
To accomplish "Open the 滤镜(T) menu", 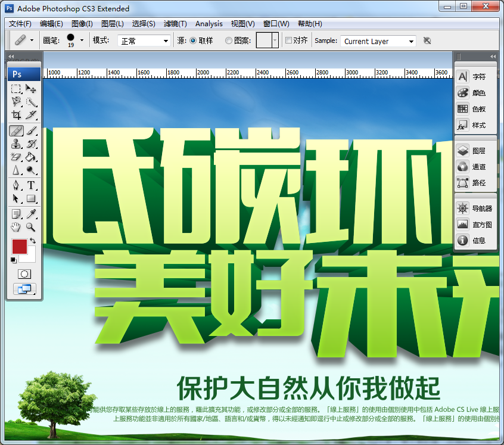I will pyautogui.click(x=175, y=24).
